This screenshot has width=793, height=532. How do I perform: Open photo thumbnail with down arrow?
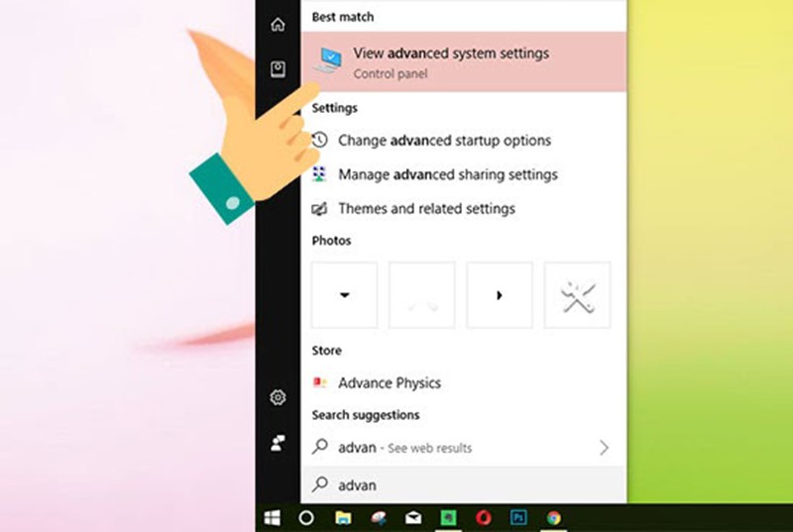[344, 295]
